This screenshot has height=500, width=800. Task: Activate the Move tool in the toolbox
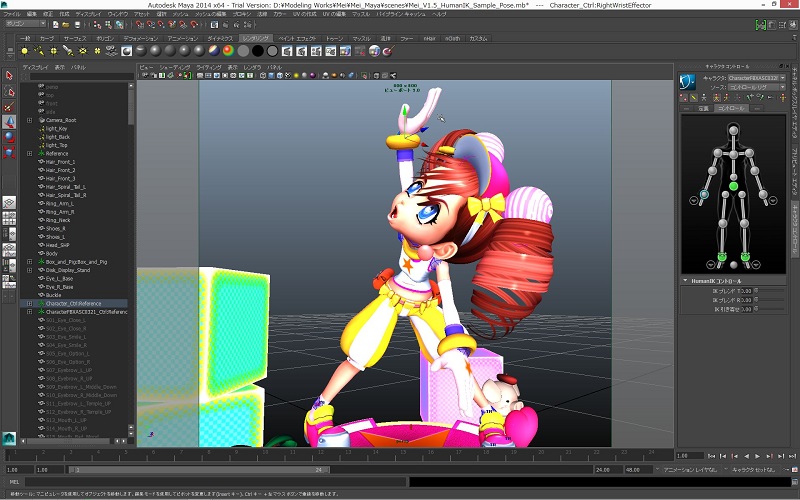coord(9,121)
